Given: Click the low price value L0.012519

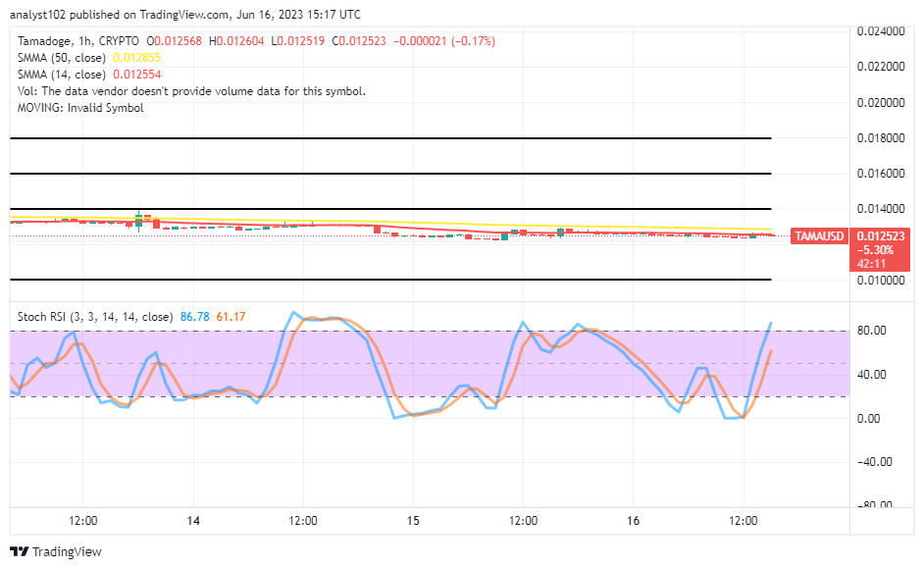Looking at the screenshot, I should [x=297, y=41].
